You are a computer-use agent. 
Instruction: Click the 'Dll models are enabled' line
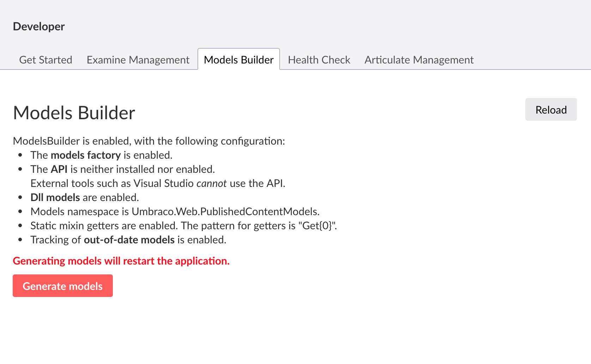tap(85, 198)
